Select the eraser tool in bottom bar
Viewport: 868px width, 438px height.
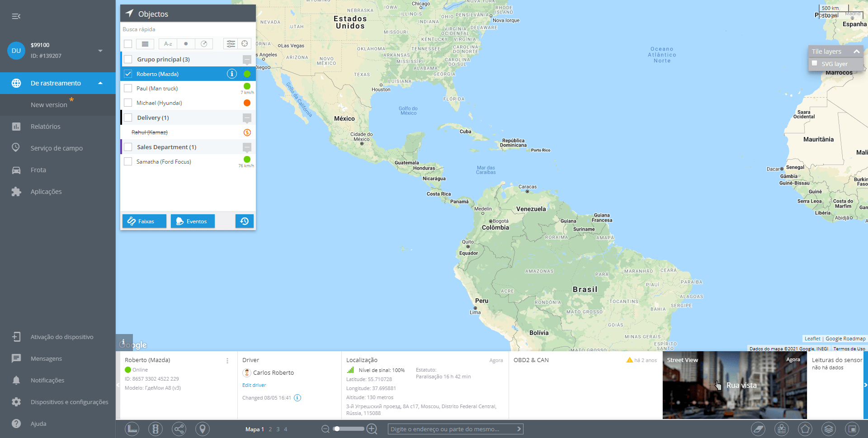(x=758, y=429)
